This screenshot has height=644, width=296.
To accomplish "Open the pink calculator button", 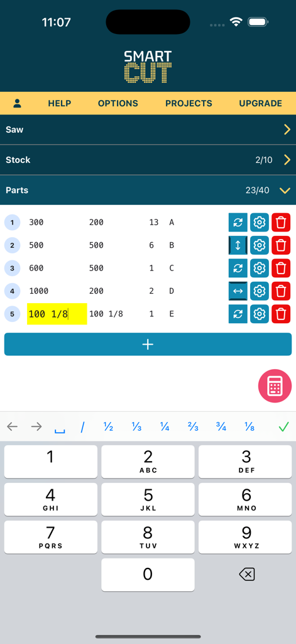I will point(275,386).
